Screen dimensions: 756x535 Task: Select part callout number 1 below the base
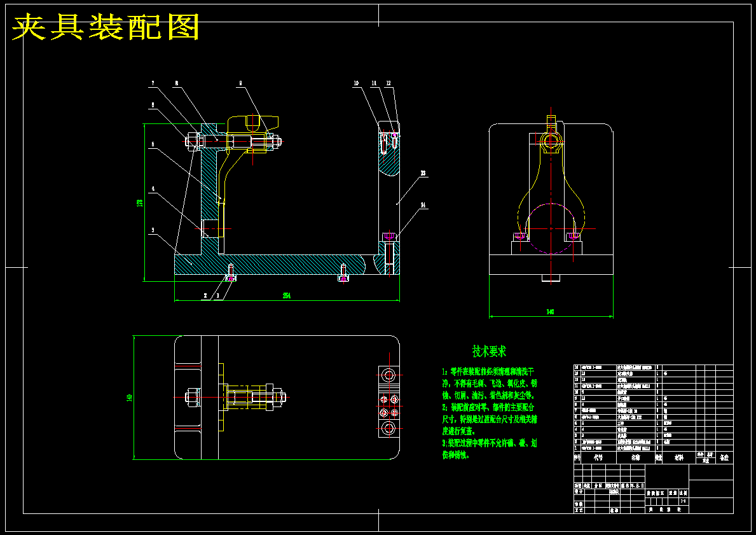coord(217,296)
